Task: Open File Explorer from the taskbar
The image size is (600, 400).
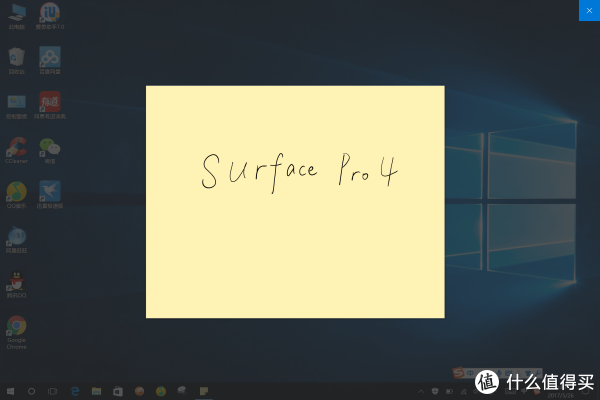Action: (x=96, y=391)
